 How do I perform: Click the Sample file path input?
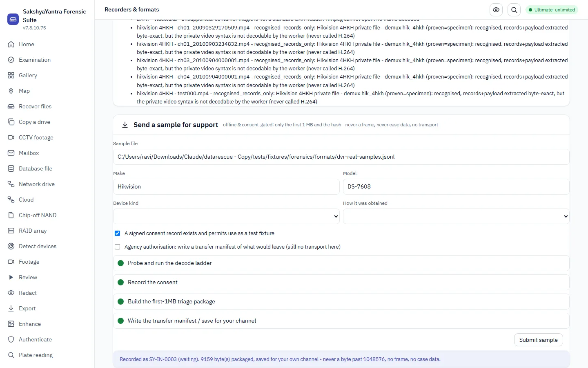click(x=341, y=157)
